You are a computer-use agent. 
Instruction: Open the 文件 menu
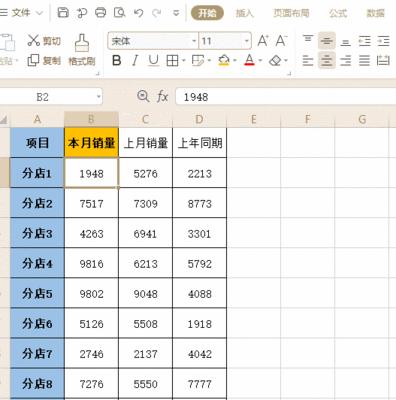(x=22, y=13)
